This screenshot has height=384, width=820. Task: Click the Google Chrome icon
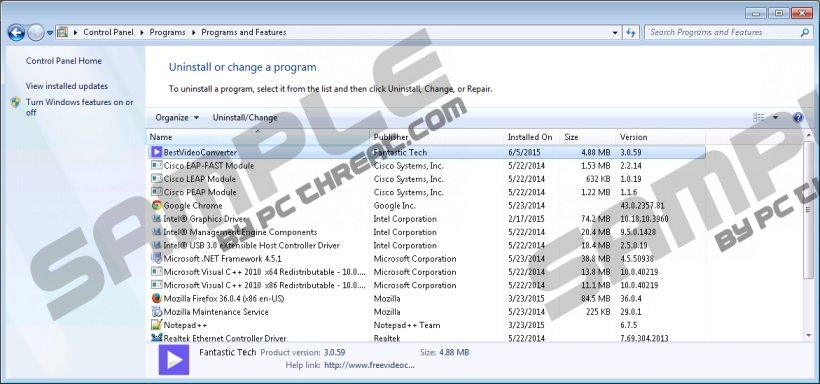[156, 206]
